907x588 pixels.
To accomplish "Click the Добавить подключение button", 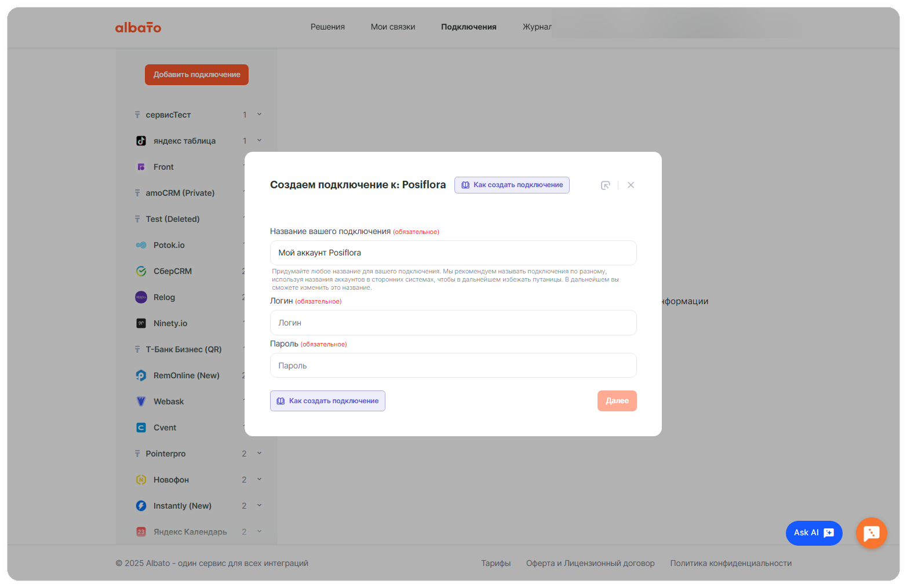I will pyautogui.click(x=196, y=75).
